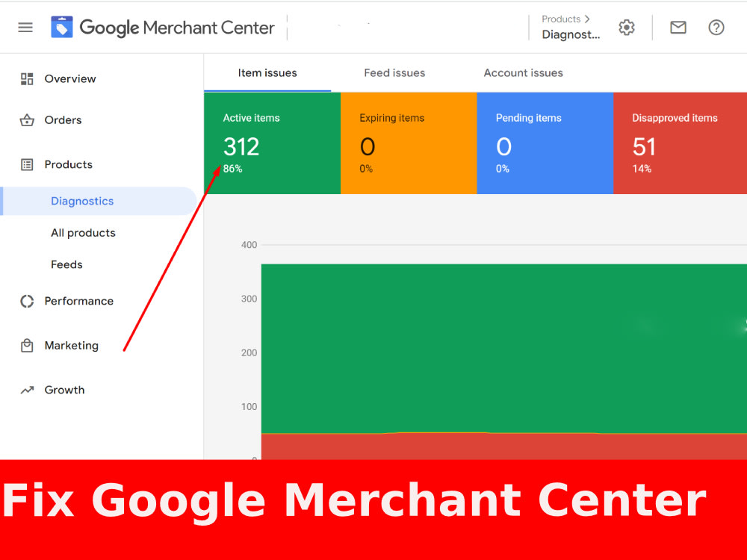This screenshot has height=560, width=747.
Task: Click the breadcrumb chevron after Products
Action: 587,19
